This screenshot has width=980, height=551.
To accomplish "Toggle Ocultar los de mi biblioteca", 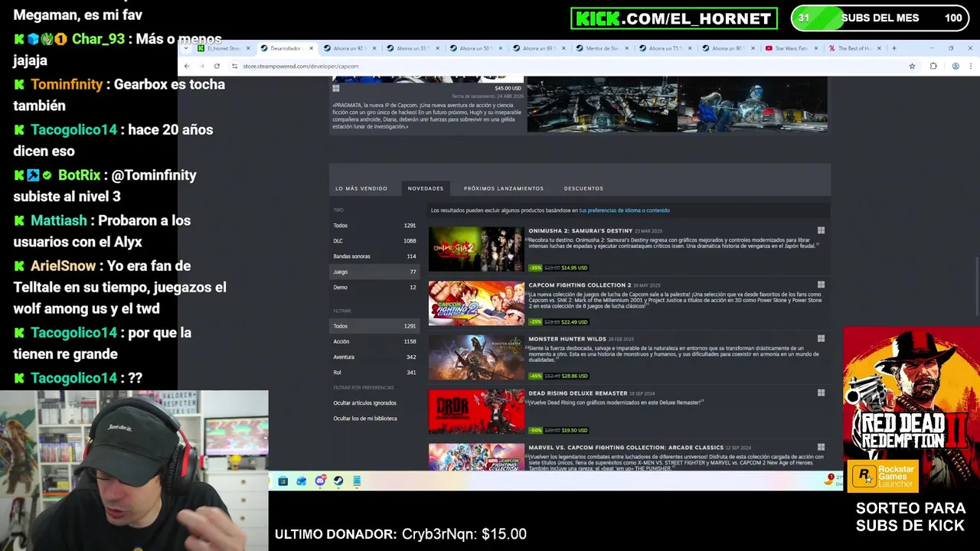I will (365, 419).
